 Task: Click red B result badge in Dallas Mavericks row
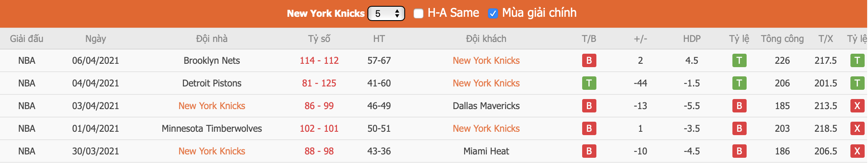coord(589,106)
